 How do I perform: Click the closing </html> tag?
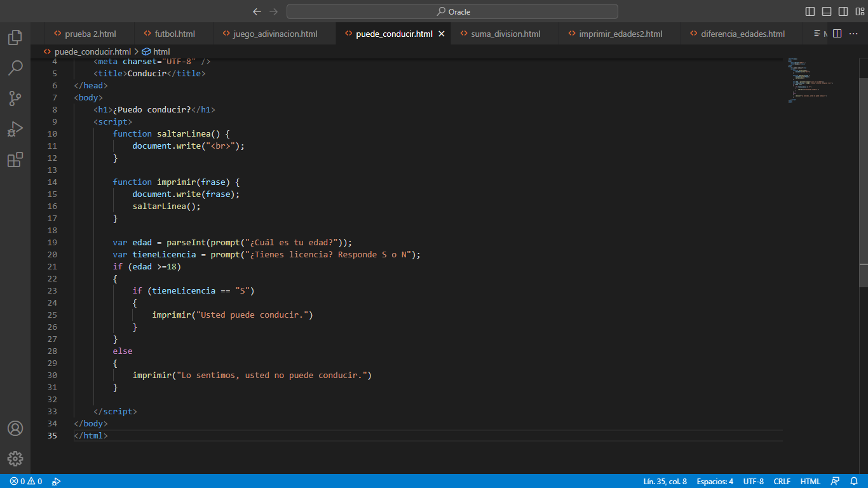[91, 435]
